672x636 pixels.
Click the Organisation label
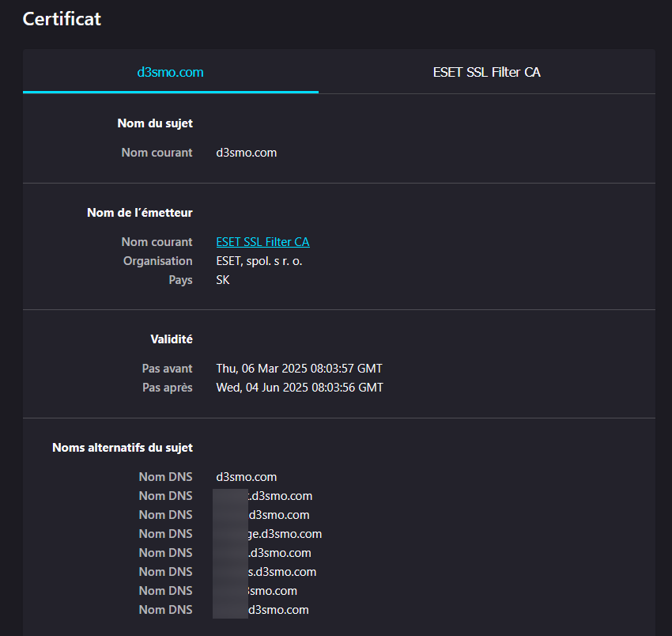[x=157, y=261]
